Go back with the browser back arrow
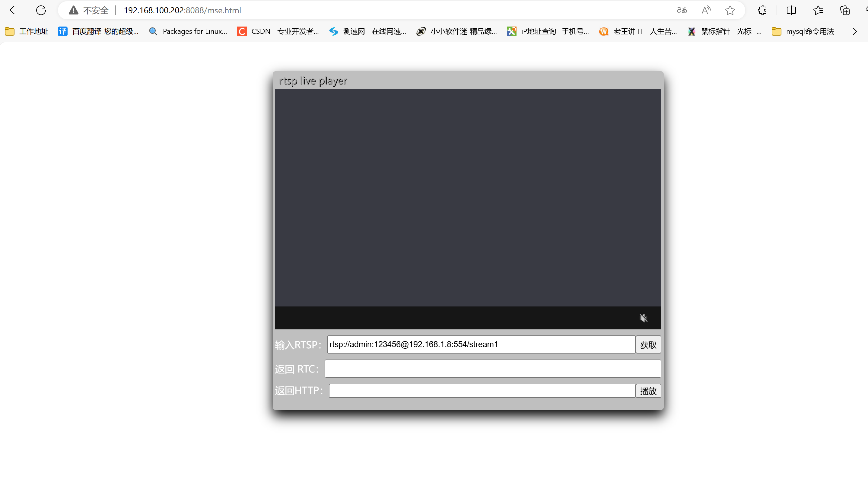 click(14, 10)
